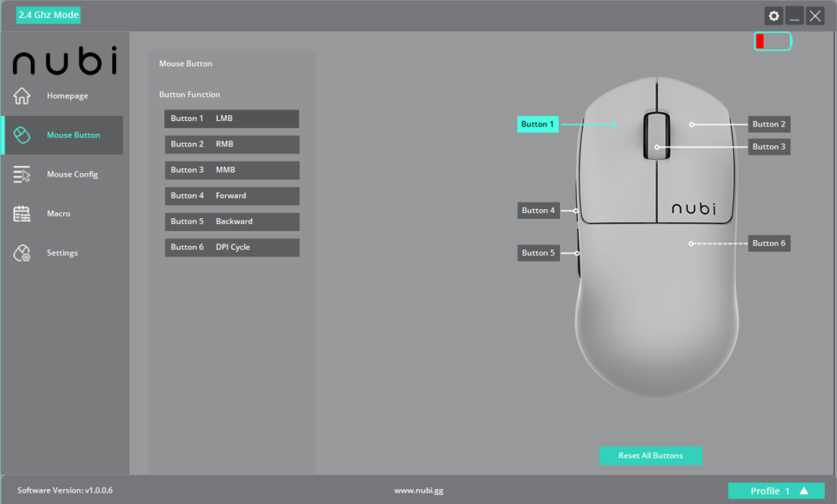
Task: Click the red battery level indicator
Action: point(772,41)
